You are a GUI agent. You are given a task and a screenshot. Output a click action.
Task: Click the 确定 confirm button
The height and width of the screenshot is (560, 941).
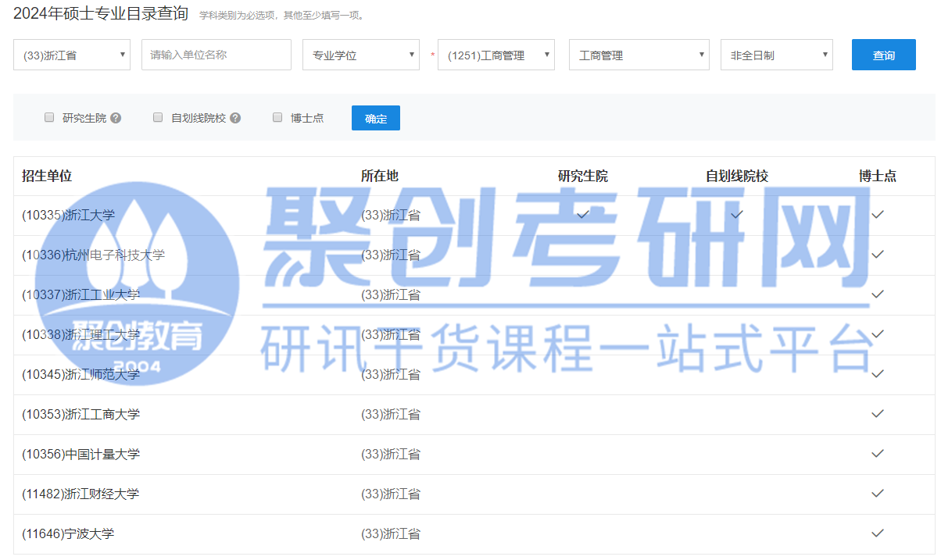pos(376,118)
